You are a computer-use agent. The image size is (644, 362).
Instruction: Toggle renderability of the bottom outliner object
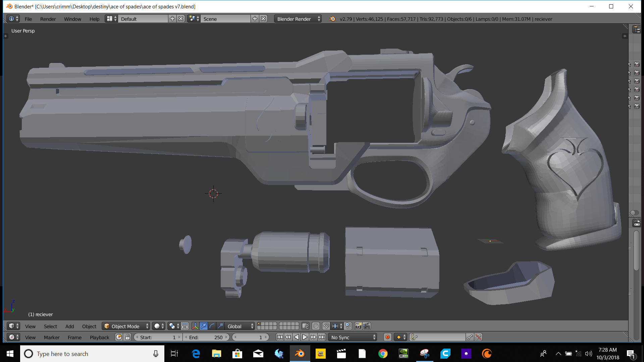coord(637,106)
